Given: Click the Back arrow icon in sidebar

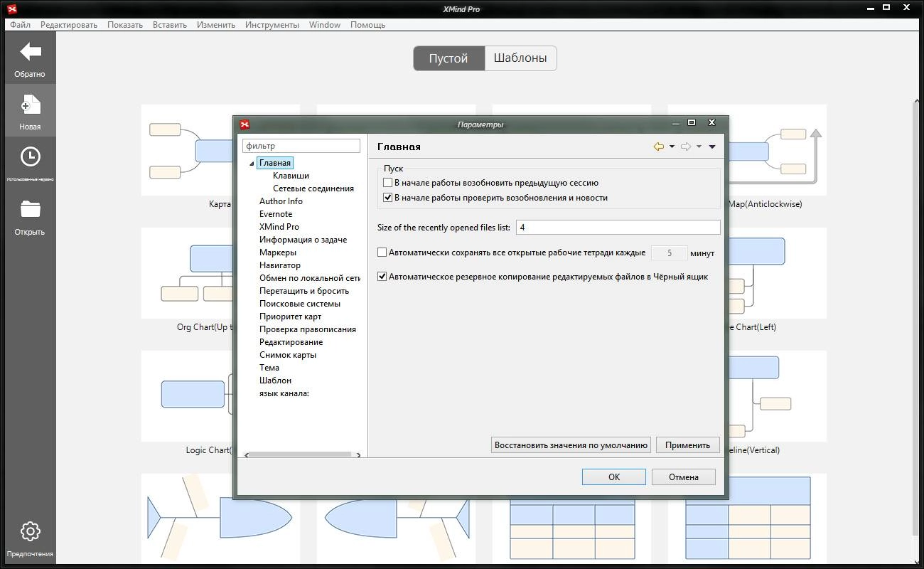Looking at the screenshot, I should tap(30, 51).
